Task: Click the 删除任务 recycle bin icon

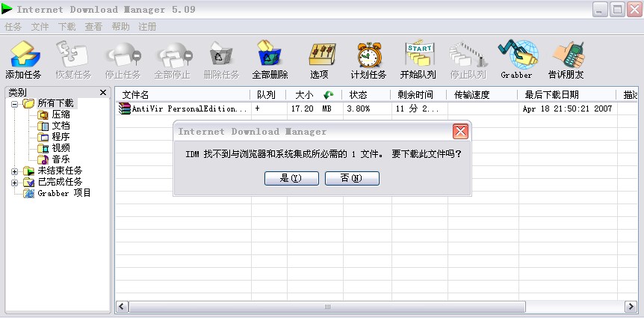Action: (x=221, y=55)
